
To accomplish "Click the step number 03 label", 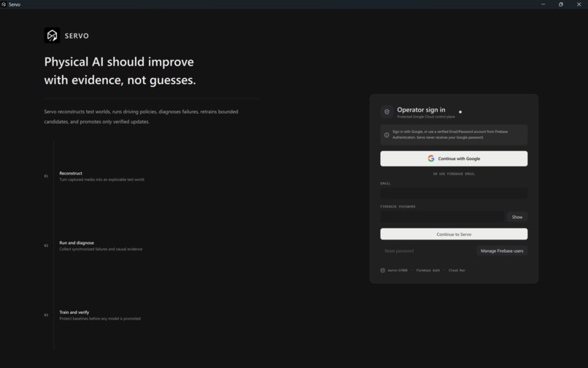I will tap(46, 315).
